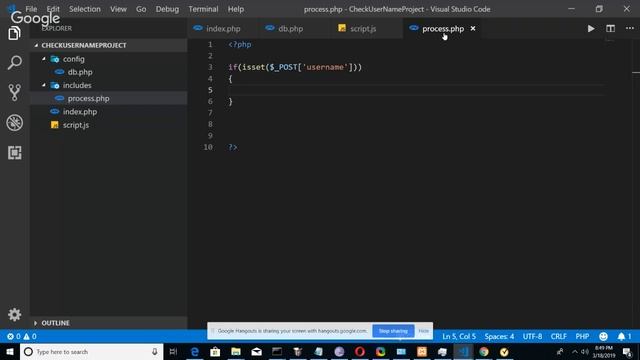The width and height of the screenshot is (640, 360).
Task: Open the Debug view in activity bar
Action: 14,122
